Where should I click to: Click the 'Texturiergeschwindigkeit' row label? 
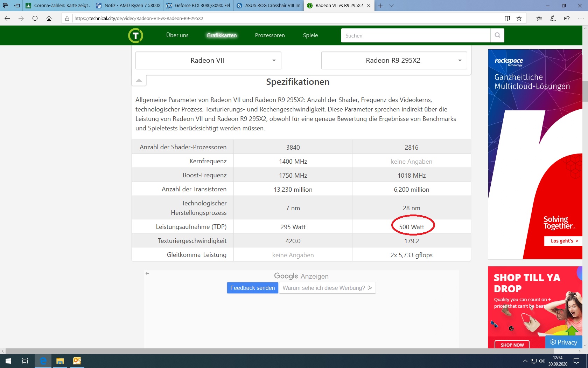click(192, 241)
